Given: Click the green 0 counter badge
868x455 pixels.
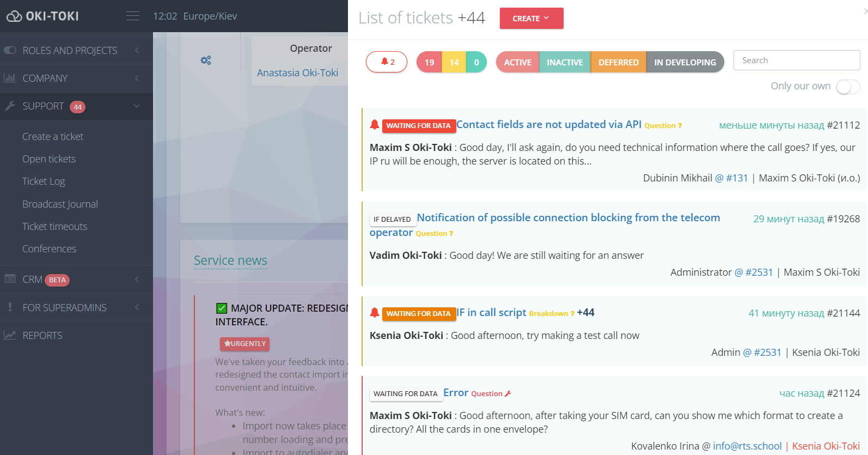Looking at the screenshot, I should (476, 62).
